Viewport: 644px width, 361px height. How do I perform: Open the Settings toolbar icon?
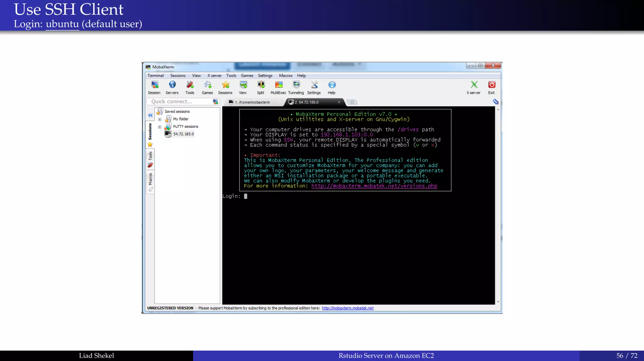[x=314, y=87]
